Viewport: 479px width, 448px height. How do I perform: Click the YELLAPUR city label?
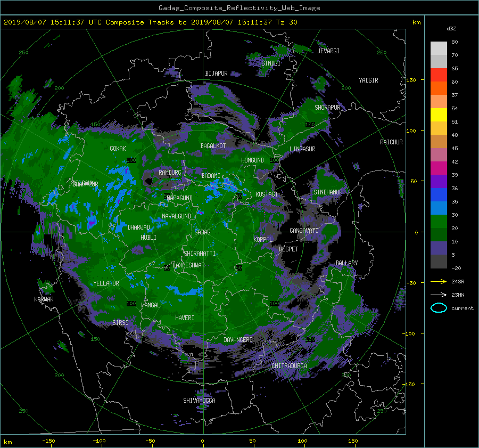pyautogui.click(x=106, y=283)
